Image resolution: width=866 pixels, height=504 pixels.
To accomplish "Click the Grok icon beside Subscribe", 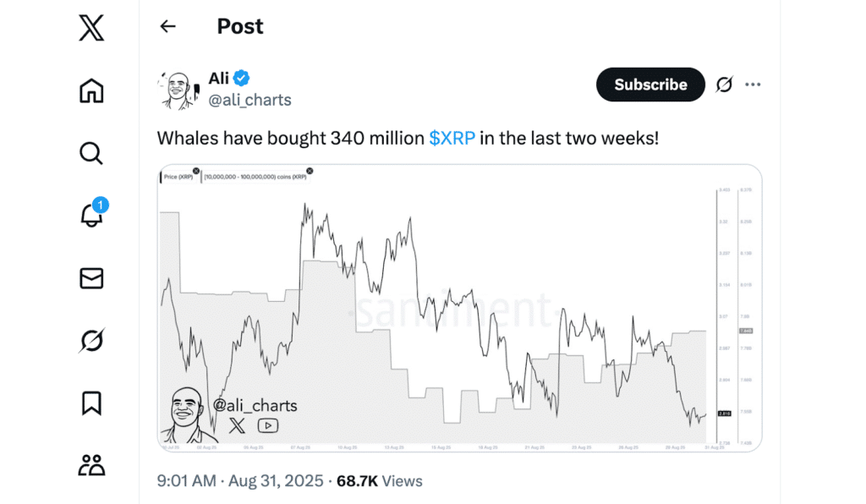I will click(724, 85).
